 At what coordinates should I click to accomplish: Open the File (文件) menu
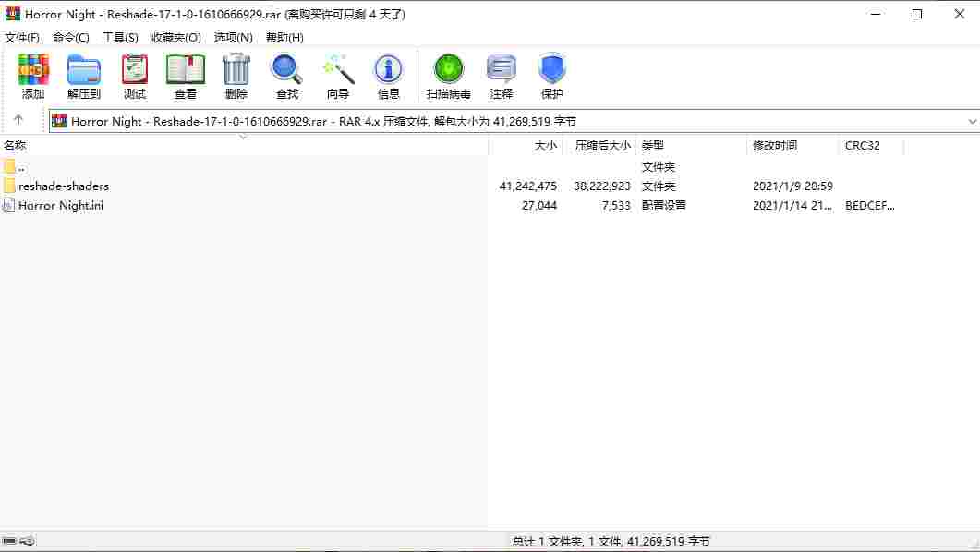click(x=22, y=38)
